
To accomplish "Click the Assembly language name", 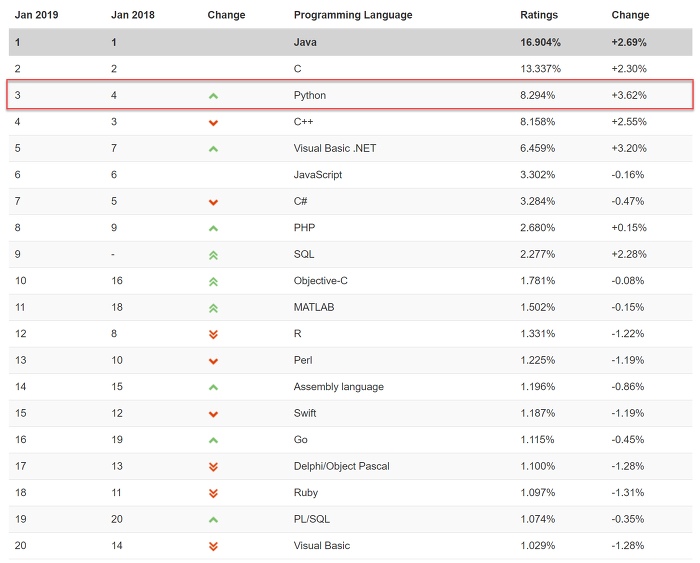I will [339, 387].
